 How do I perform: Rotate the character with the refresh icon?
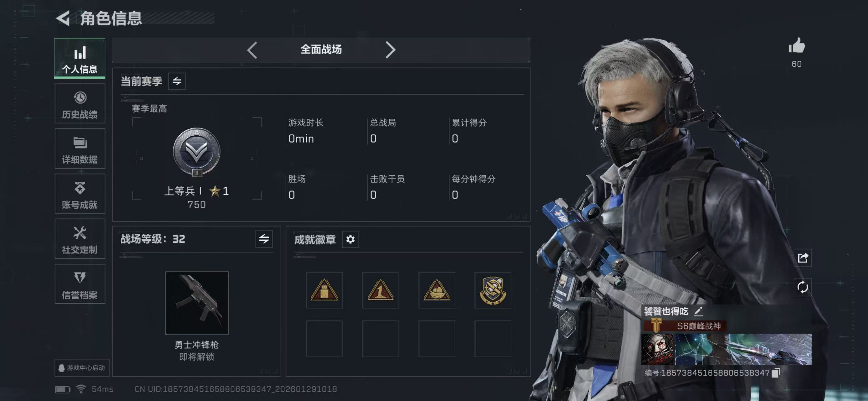[x=803, y=287]
